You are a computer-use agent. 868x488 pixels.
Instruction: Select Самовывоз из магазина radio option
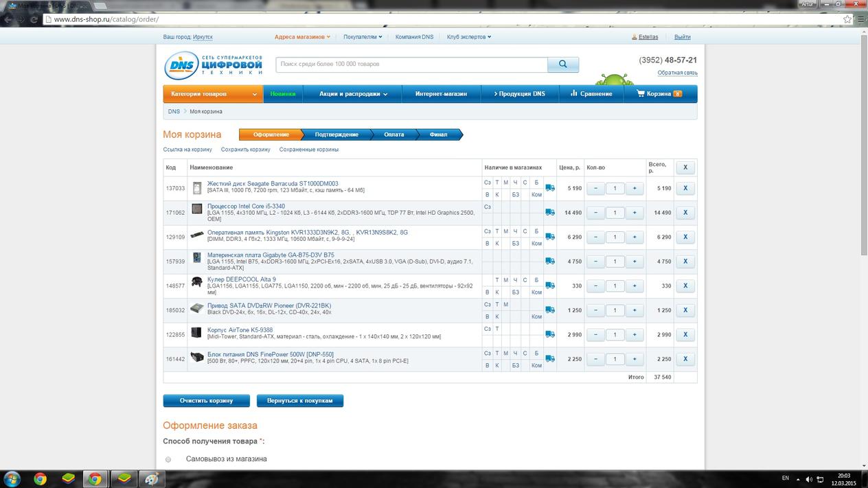tap(168, 459)
